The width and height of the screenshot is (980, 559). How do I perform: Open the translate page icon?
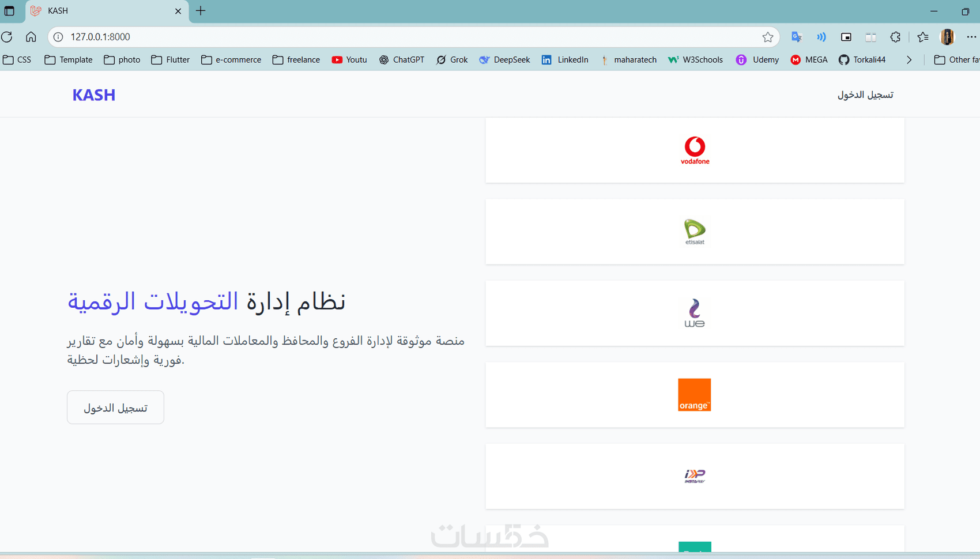(797, 37)
